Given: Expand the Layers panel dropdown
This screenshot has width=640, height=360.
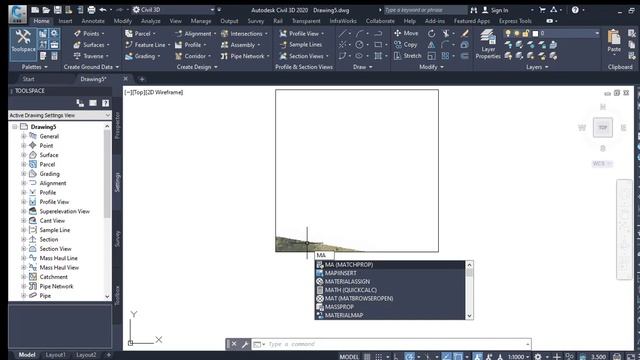Looking at the screenshot, I should [537, 67].
